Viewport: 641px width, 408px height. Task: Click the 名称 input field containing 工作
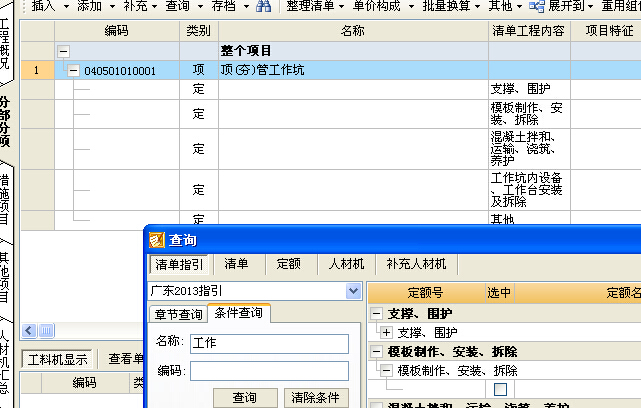269,343
